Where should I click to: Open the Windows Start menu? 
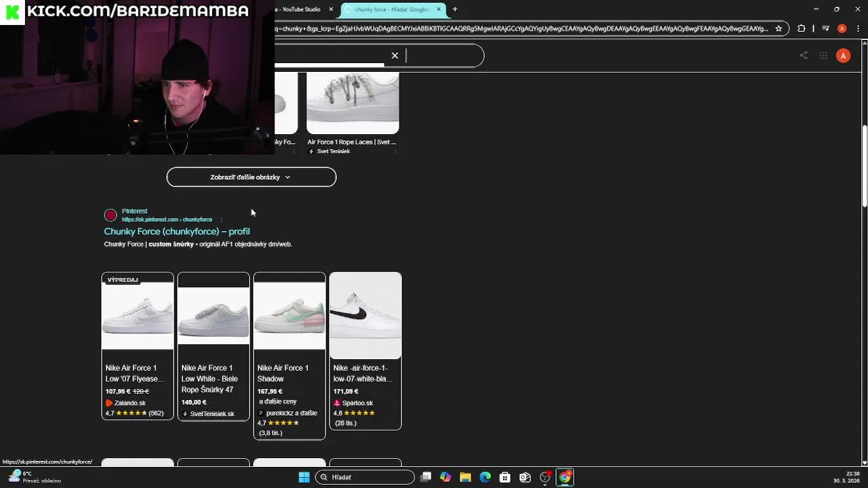click(x=304, y=477)
